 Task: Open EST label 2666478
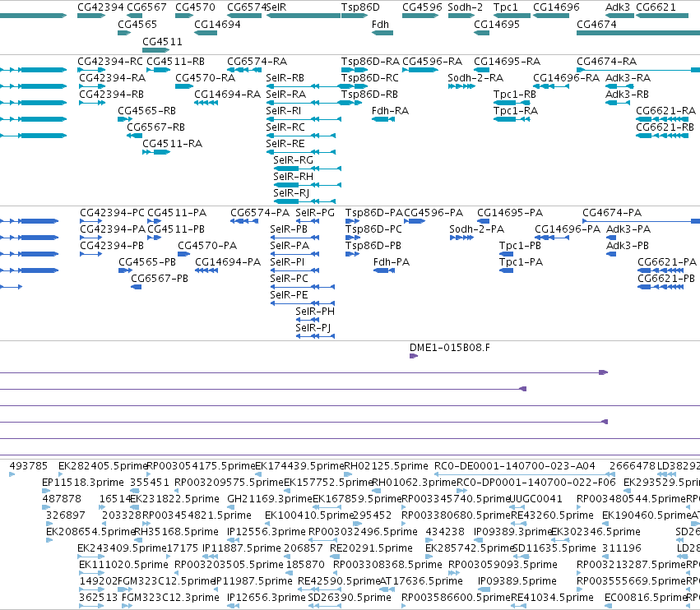633,466
